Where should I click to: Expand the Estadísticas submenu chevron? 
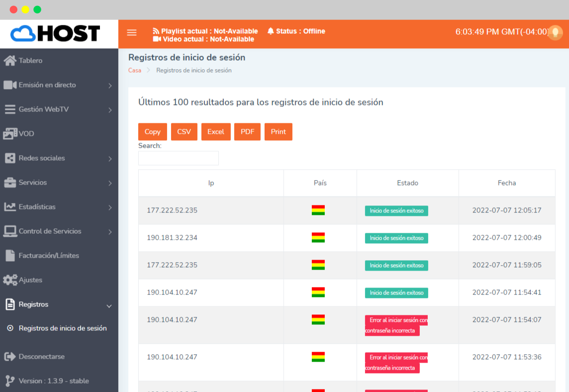110,207
